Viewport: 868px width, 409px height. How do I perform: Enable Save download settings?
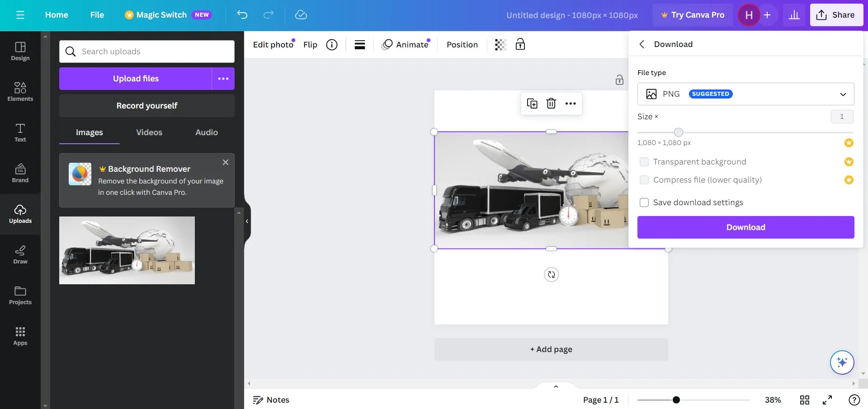click(x=644, y=202)
